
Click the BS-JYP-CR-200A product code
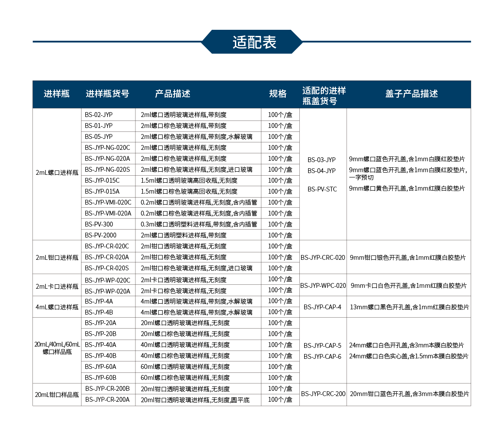107,400
